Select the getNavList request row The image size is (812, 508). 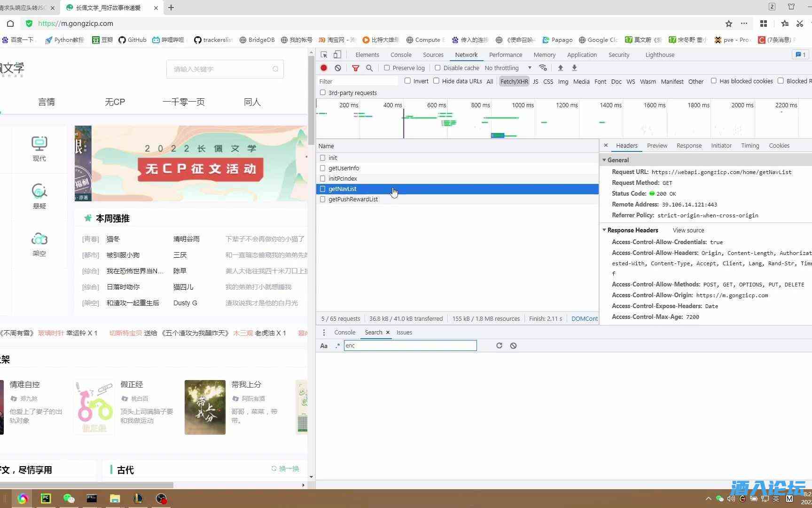point(343,189)
